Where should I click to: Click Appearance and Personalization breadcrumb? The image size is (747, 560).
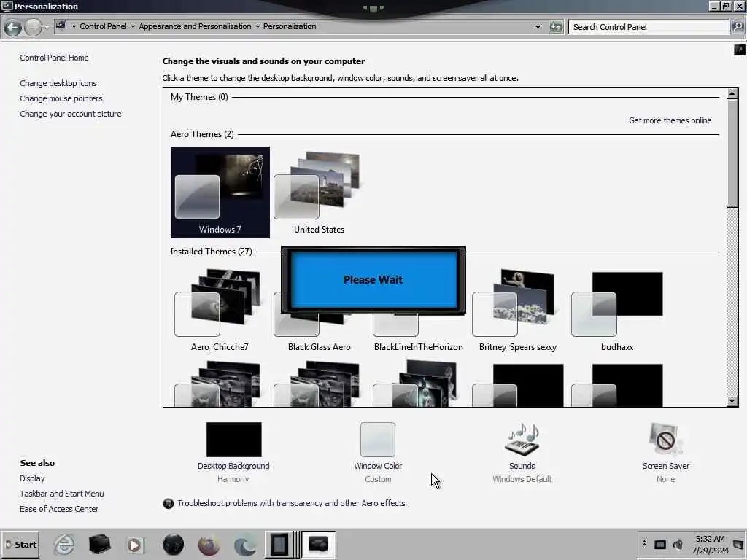tap(195, 26)
